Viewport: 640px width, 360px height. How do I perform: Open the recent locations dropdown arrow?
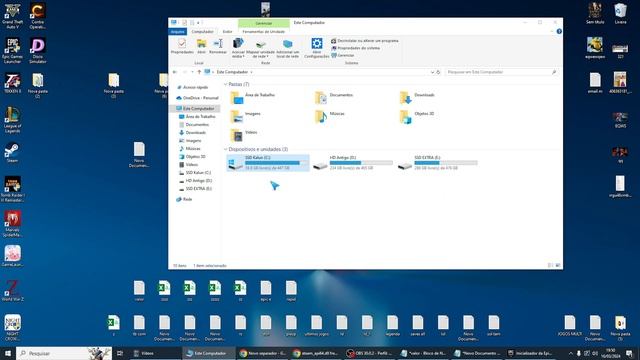point(192,72)
